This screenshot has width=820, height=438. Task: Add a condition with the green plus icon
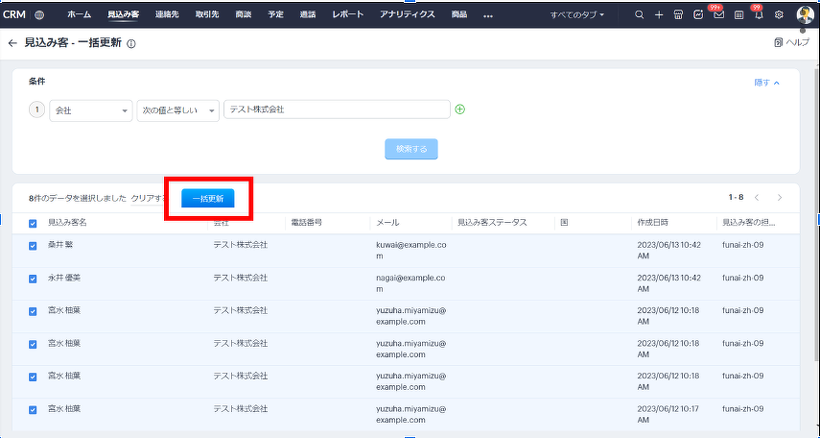click(460, 110)
